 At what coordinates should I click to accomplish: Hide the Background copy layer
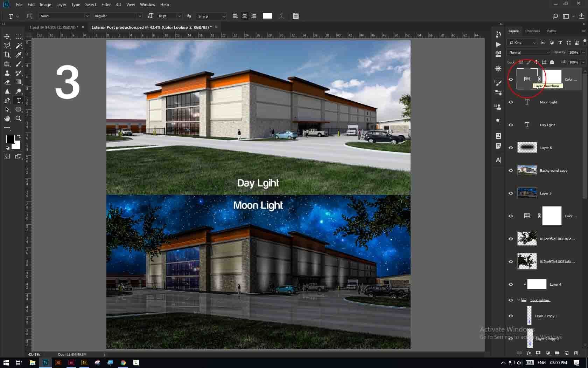tap(511, 171)
